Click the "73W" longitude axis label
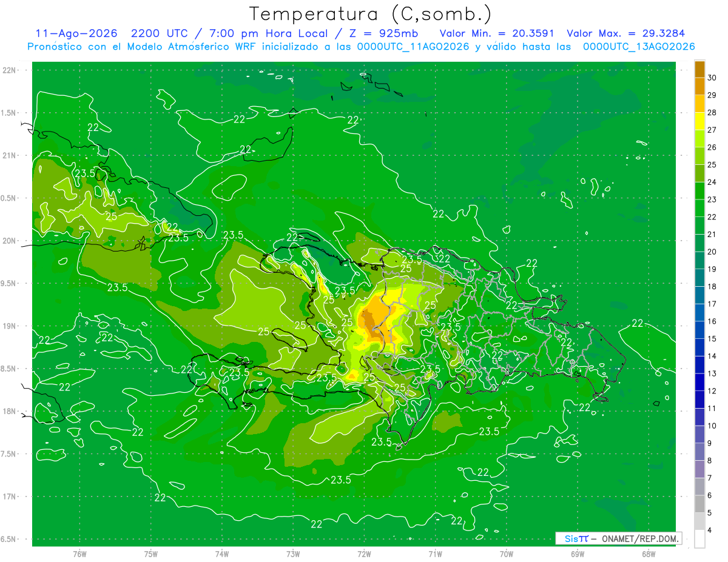 (x=293, y=554)
